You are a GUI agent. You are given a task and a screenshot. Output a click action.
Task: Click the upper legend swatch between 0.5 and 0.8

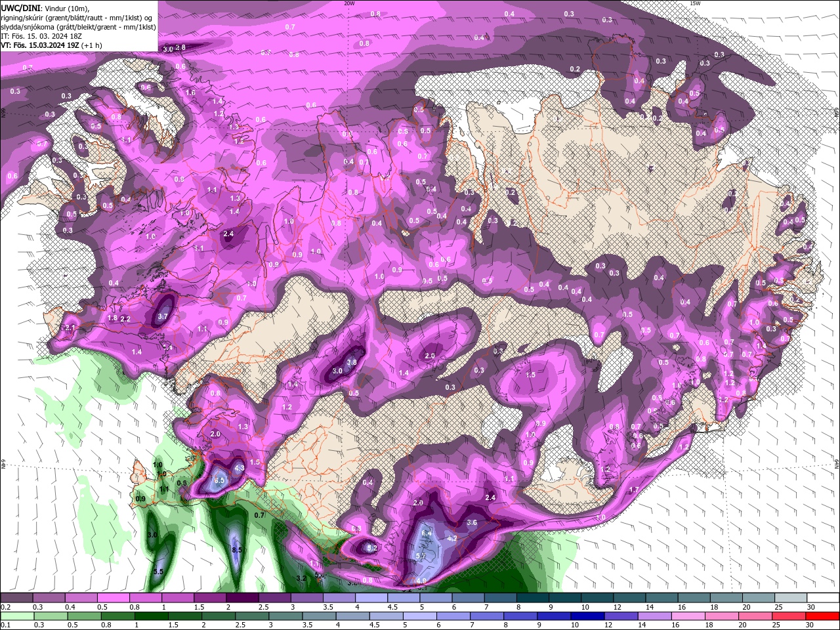coord(113,598)
